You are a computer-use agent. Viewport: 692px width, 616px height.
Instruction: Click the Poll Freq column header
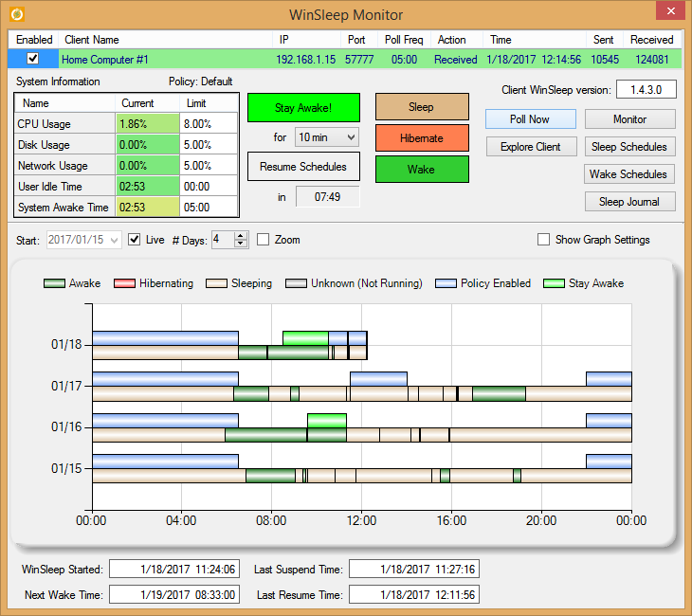click(404, 40)
